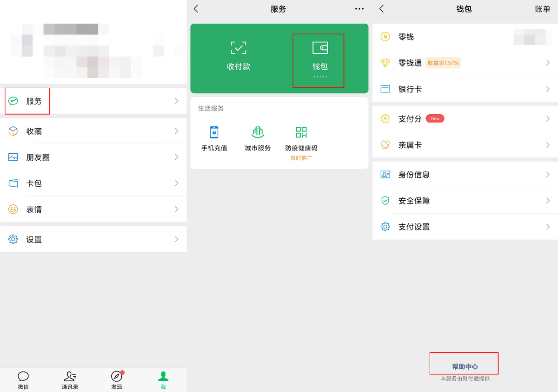This screenshot has width=558, height=392.
Task: Switch to the 微信 chats tab
Action: click(23, 379)
